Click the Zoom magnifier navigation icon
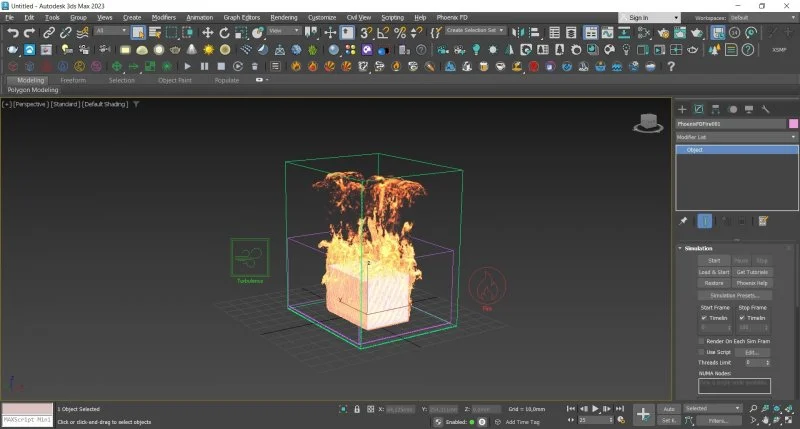Image resolution: width=800 pixels, height=429 pixels. coord(753,409)
